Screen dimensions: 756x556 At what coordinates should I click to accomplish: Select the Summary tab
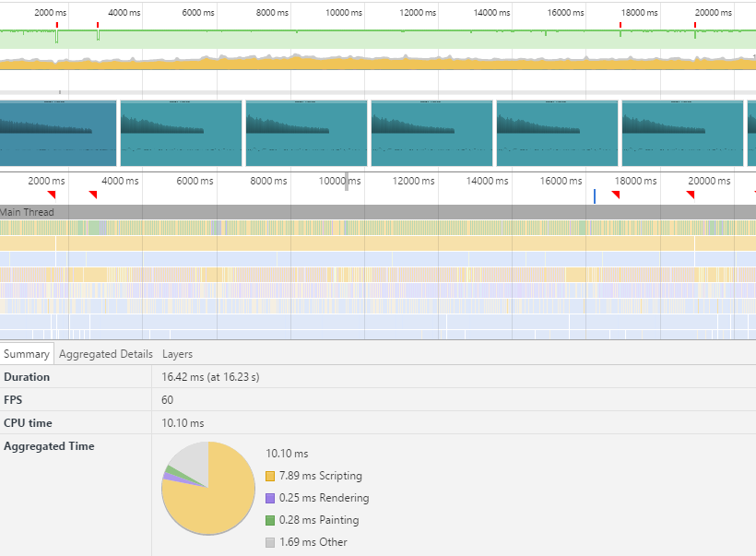click(x=27, y=354)
